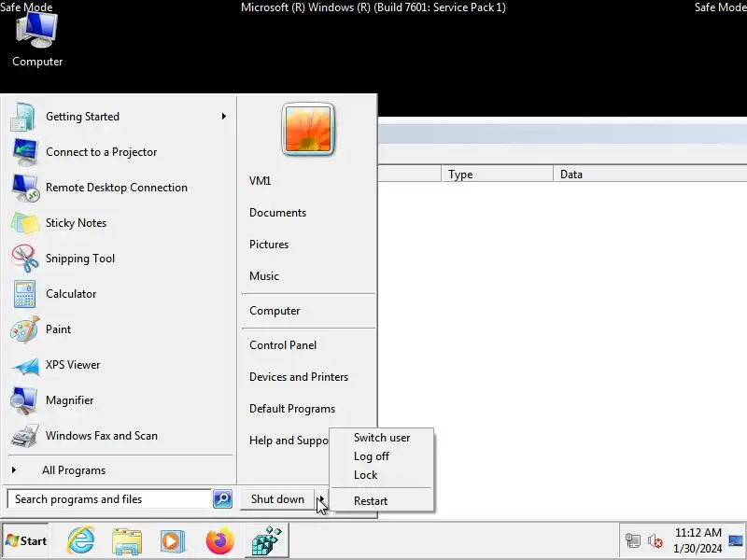
Task: Select Switch user from power menu
Action: coord(382,438)
